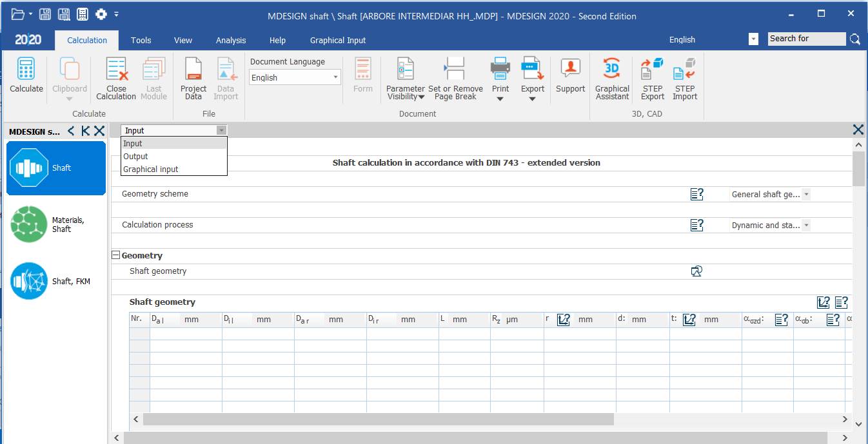Close the input page with the blue X

[858, 130]
